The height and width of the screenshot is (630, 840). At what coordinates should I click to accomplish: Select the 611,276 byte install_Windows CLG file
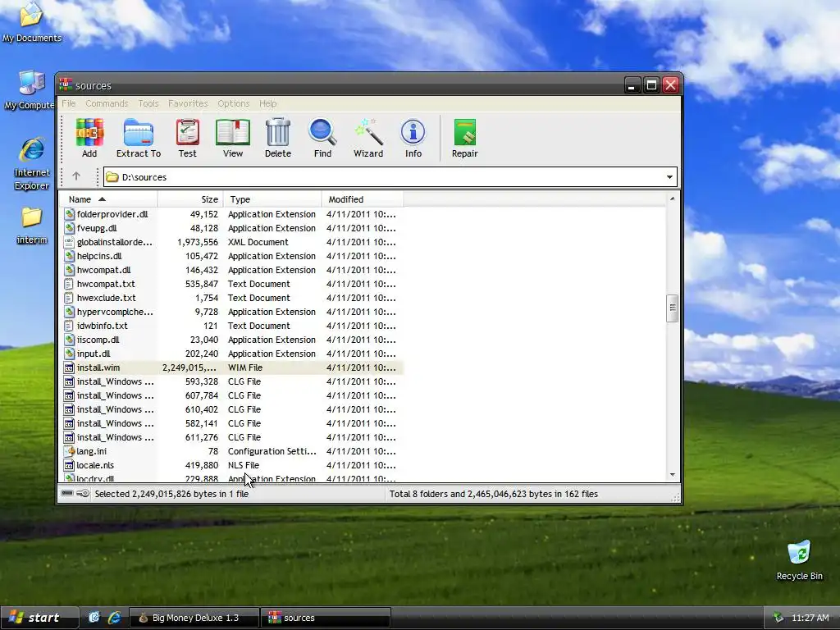(231, 437)
